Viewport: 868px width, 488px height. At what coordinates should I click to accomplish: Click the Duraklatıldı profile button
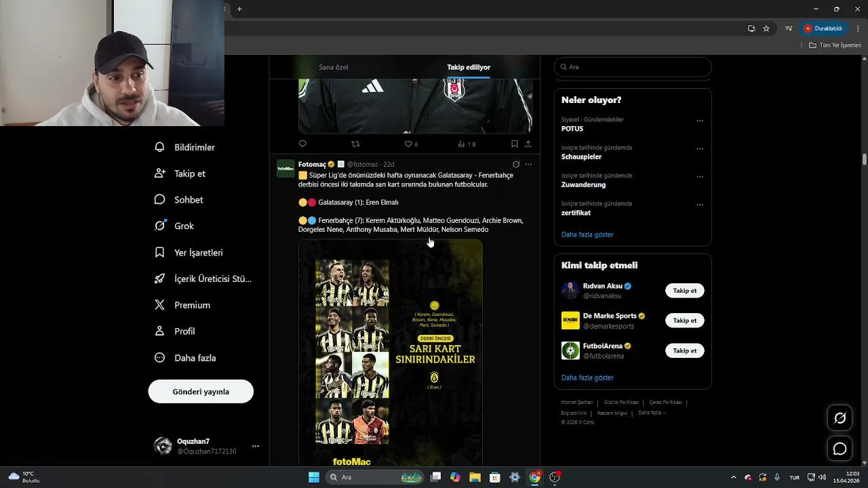[x=824, y=28]
